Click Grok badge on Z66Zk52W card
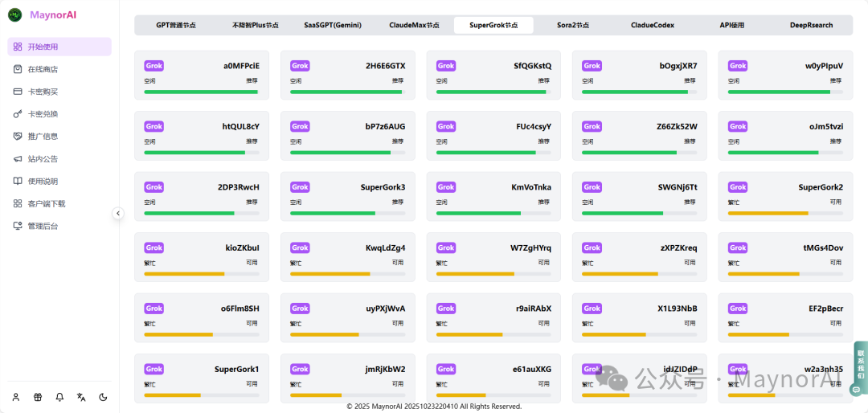This screenshot has width=868, height=413. tap(592, 126)
